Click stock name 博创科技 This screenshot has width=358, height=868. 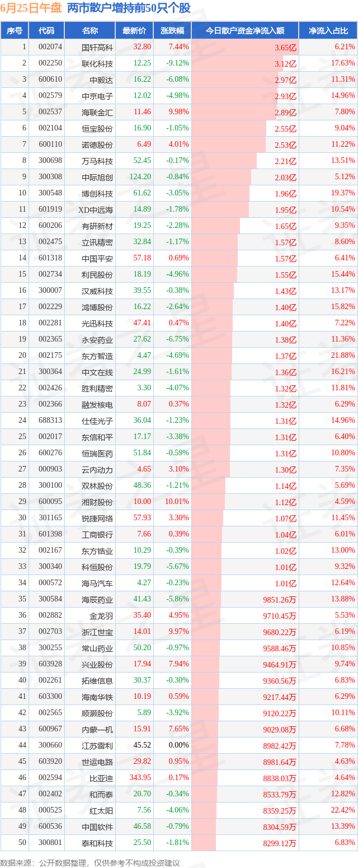[97, 194]
